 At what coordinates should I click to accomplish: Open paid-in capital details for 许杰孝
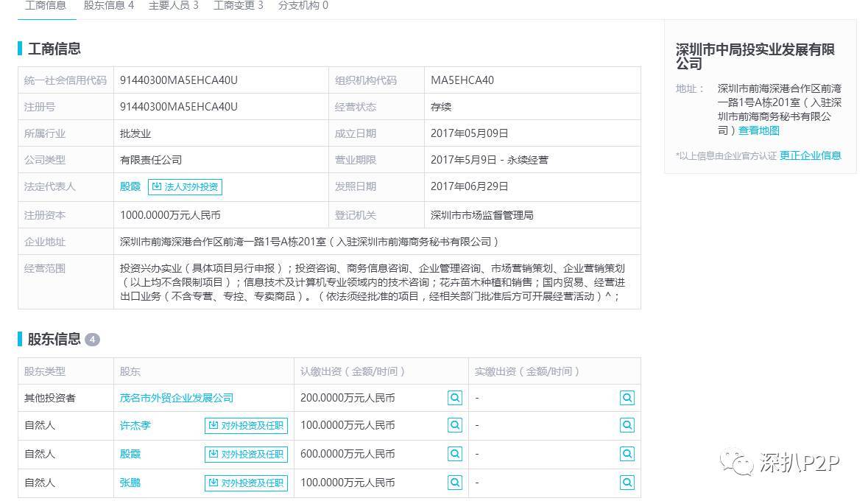(x=627, y=425)
